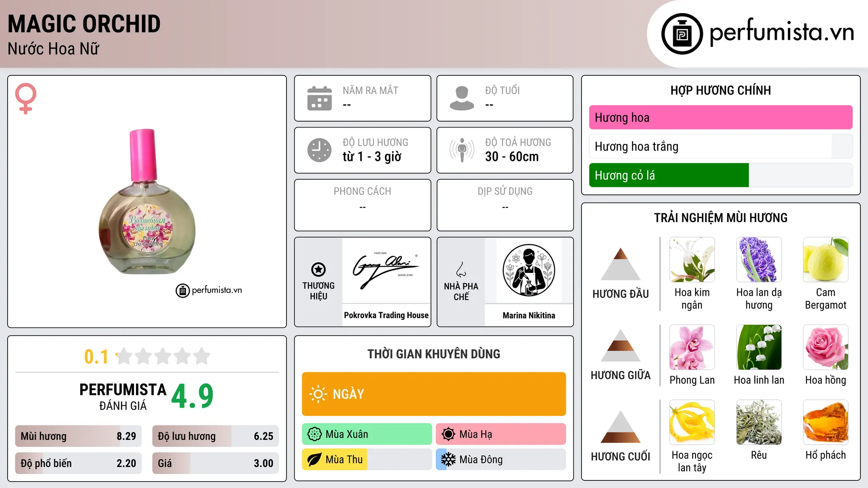Click the Mùa Thu season bar
The image size is (868, 488).
pyautogui.click(x=367, y=460)
